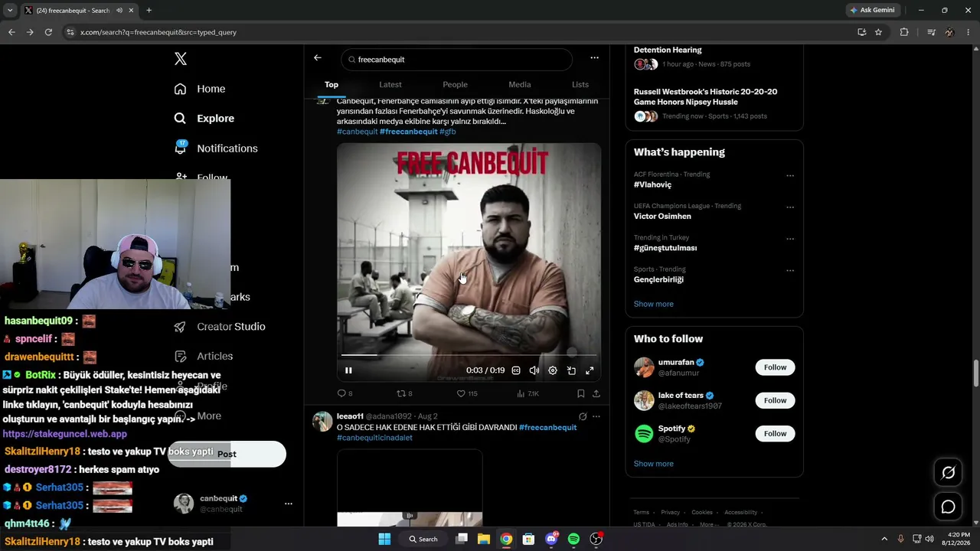Viewport: 980px width, 551px height.
Task: Open the Grok floating button
Action: coord(948,472)
